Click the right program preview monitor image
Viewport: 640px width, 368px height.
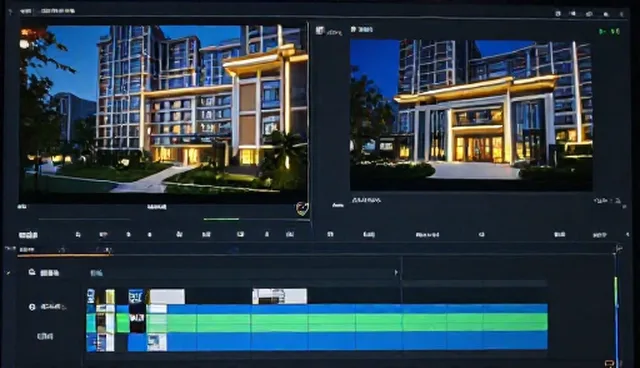pyautogui.click(x=471, y=115)
